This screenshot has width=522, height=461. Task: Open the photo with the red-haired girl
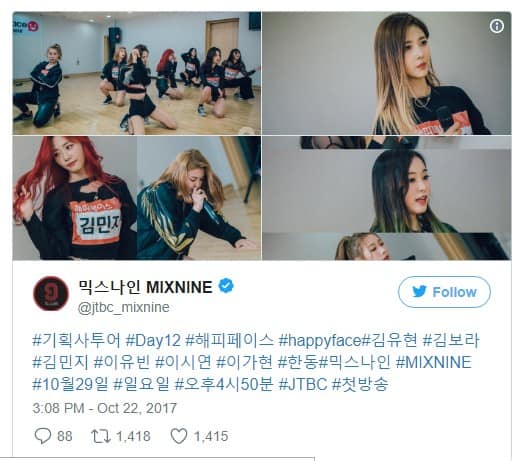click(x=137, y=198)
